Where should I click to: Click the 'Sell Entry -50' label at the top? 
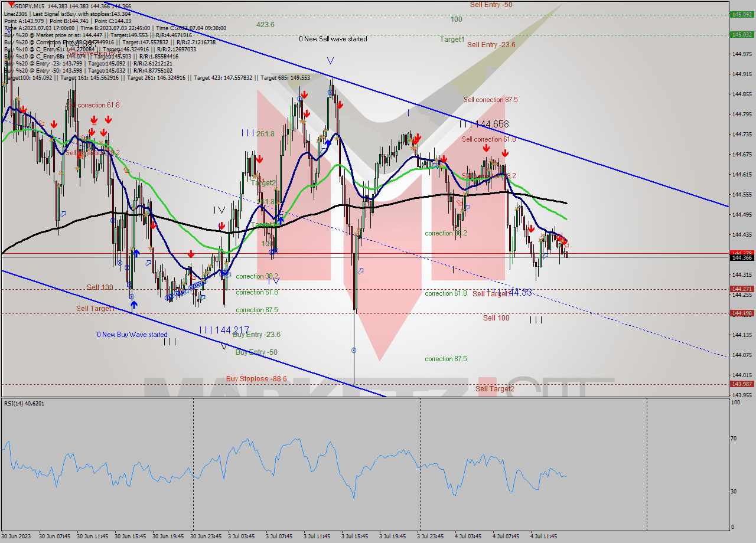coord(491,5)
